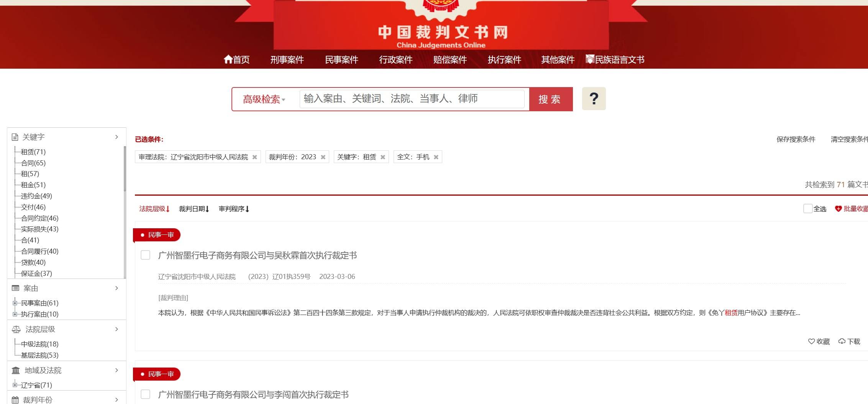Remove the 全文 手机 filter
868x404 pixels.
coord(436,157)
